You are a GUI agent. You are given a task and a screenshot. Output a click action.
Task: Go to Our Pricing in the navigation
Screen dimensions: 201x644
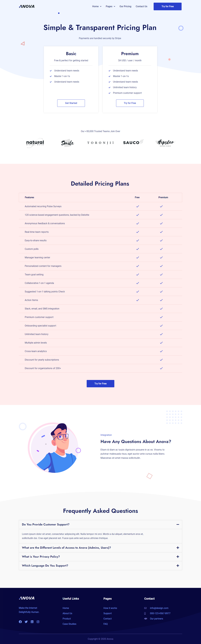tap(125, 6)
